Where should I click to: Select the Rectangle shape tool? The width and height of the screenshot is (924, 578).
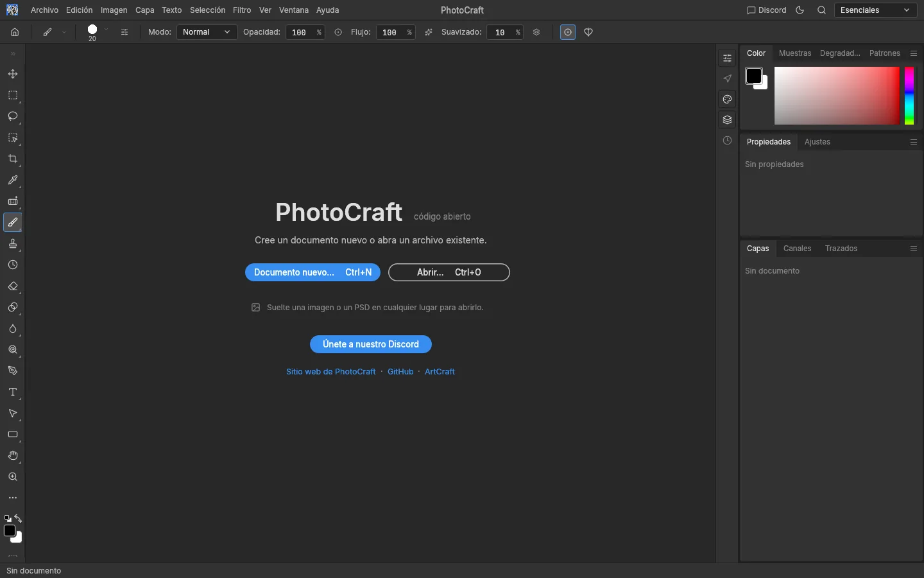13,435
